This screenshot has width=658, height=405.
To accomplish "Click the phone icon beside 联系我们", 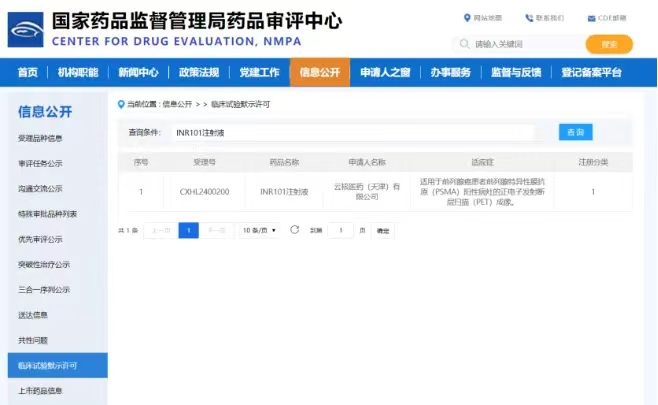I will [529, 18].
